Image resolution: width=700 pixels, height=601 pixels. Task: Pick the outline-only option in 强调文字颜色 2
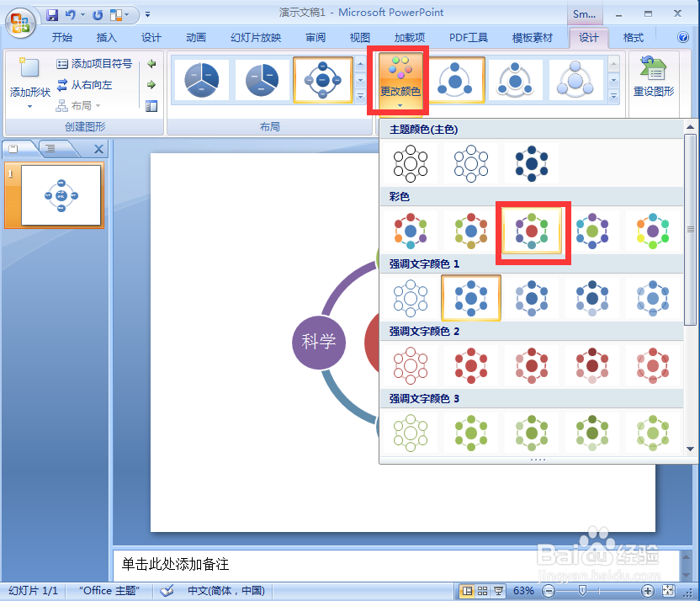411,365
